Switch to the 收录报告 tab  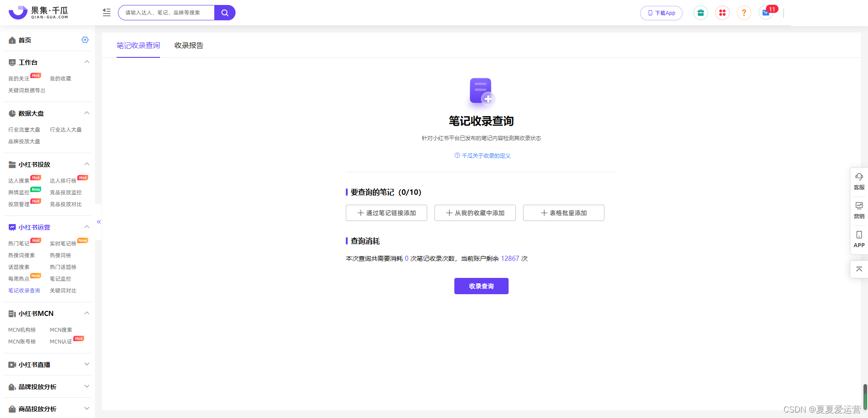pyautogui.click(x=189, y=45)
